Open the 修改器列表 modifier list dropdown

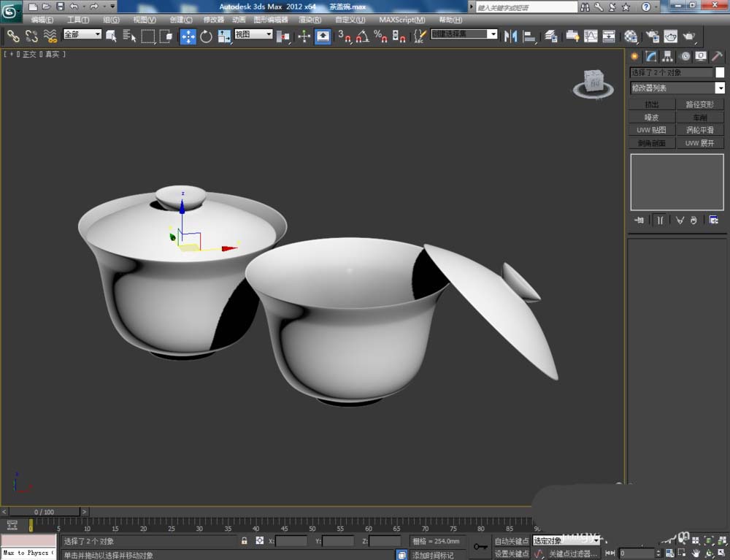pyautogui.click(x=677, y=88)
